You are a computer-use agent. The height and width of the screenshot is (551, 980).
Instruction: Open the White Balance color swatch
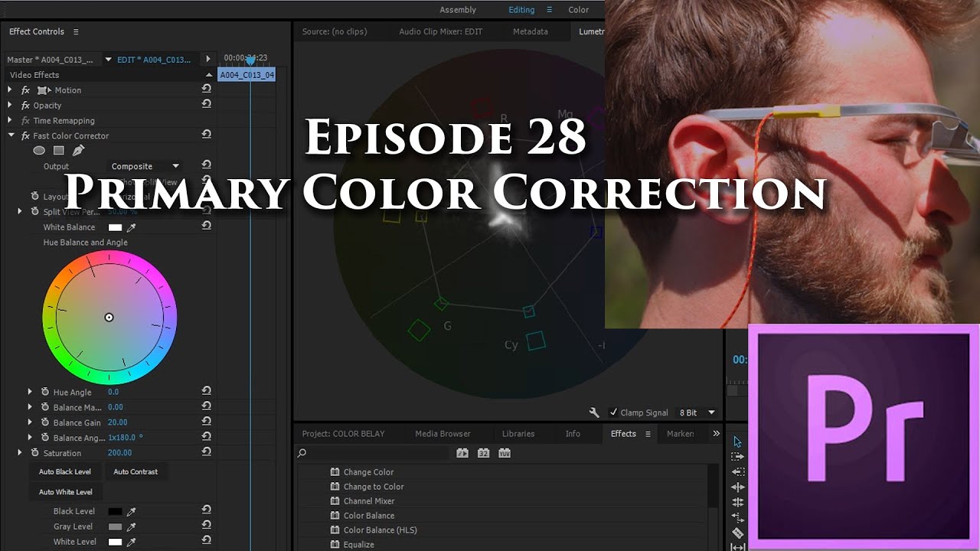click(x=116, y=227)
